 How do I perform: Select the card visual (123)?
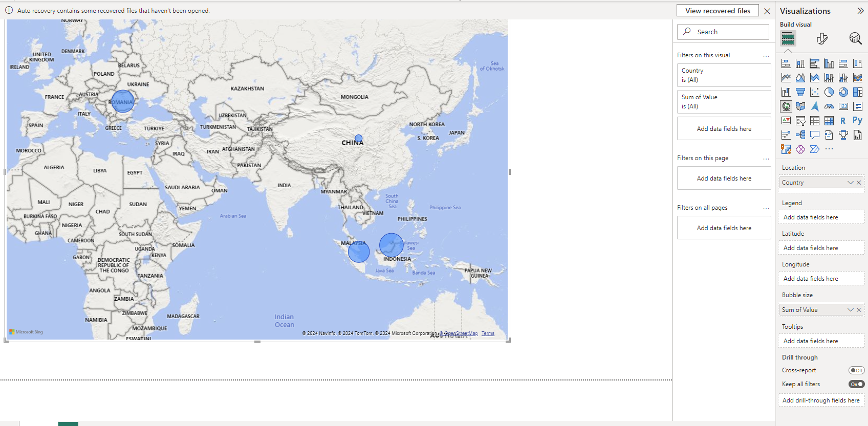tap(843, 106)
